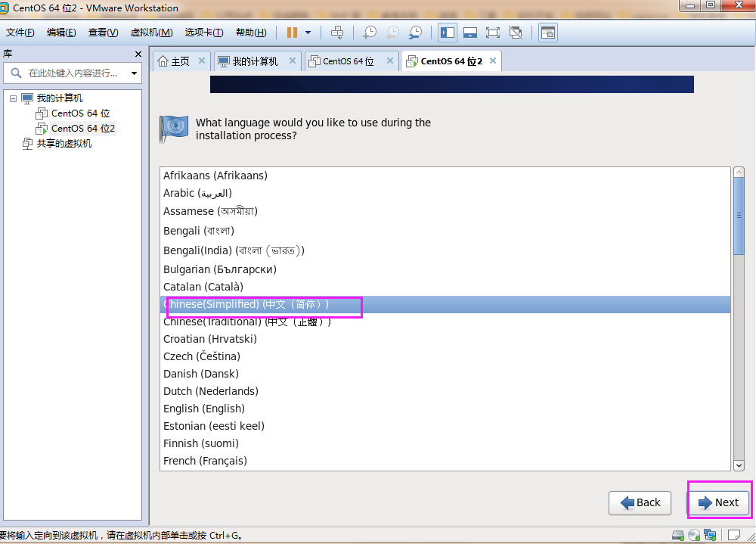Switch to full screen mode

[x=492, y=33]
